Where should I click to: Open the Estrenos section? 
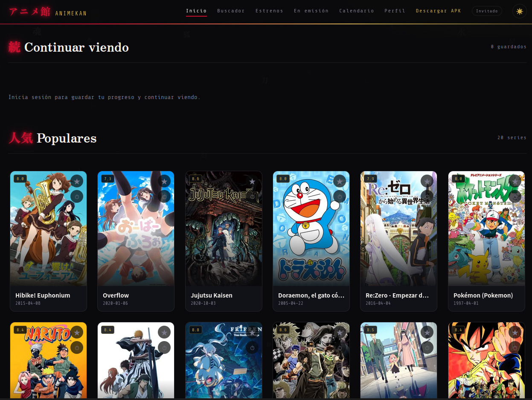point(269,11)
